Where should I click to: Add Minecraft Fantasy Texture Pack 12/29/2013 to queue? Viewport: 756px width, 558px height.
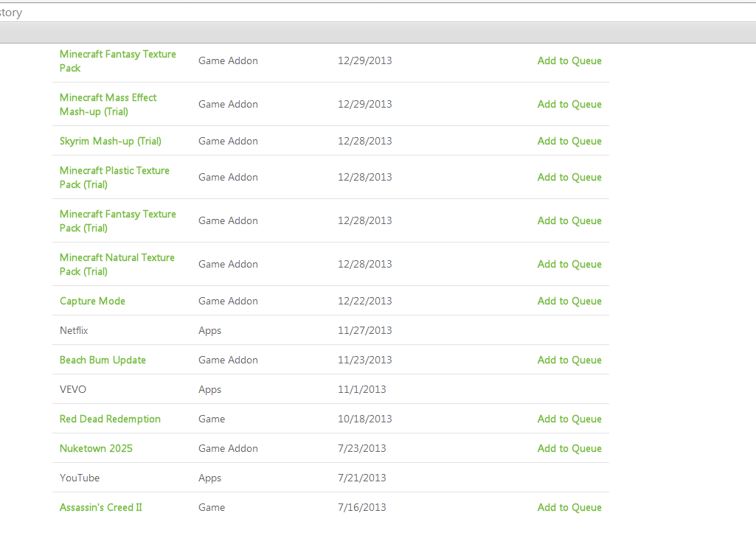click(x=569, y=60)
